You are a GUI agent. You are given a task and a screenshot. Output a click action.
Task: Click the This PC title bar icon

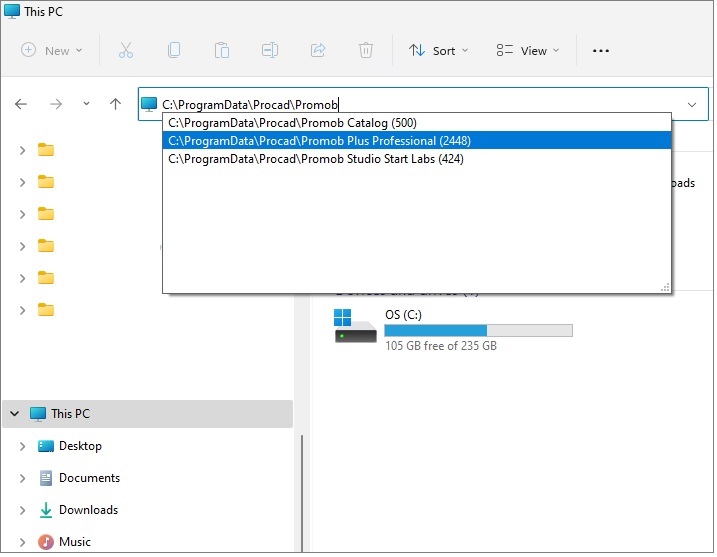click(x=12, y=11)
